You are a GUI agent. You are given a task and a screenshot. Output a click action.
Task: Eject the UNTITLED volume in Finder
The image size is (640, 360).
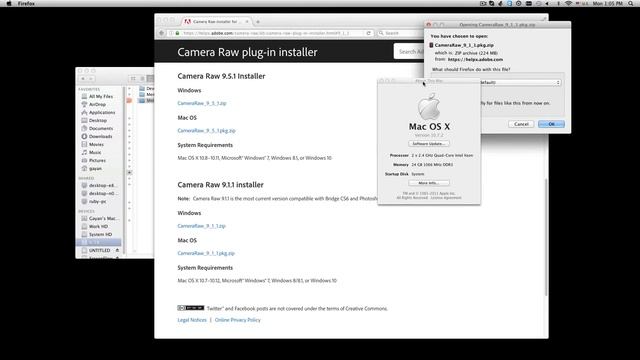(x=118, y=250)
